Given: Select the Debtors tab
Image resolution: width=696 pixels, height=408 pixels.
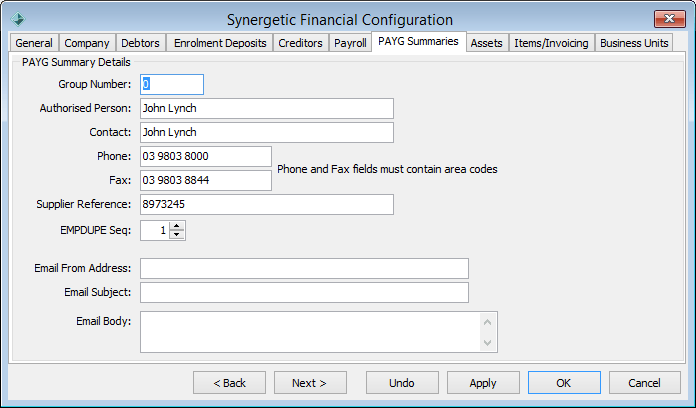Looking at the screenshot, I should [x=140, y=43].
